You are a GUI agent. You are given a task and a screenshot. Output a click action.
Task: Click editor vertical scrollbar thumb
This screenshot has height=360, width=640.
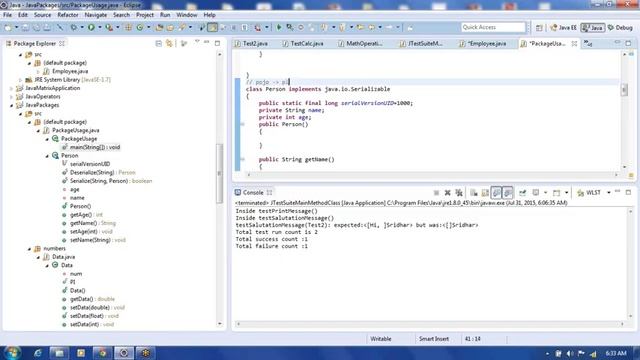pos(624,90)
